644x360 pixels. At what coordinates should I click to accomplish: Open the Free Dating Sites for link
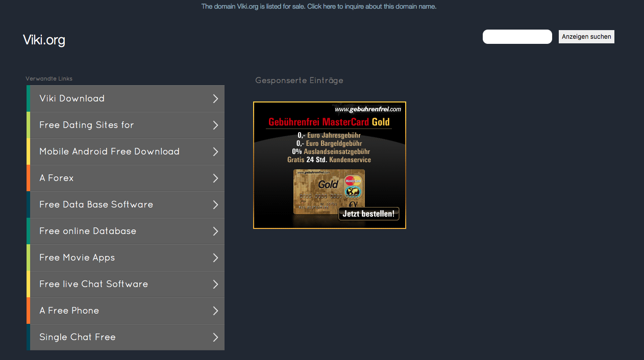(x=86, y=125)
